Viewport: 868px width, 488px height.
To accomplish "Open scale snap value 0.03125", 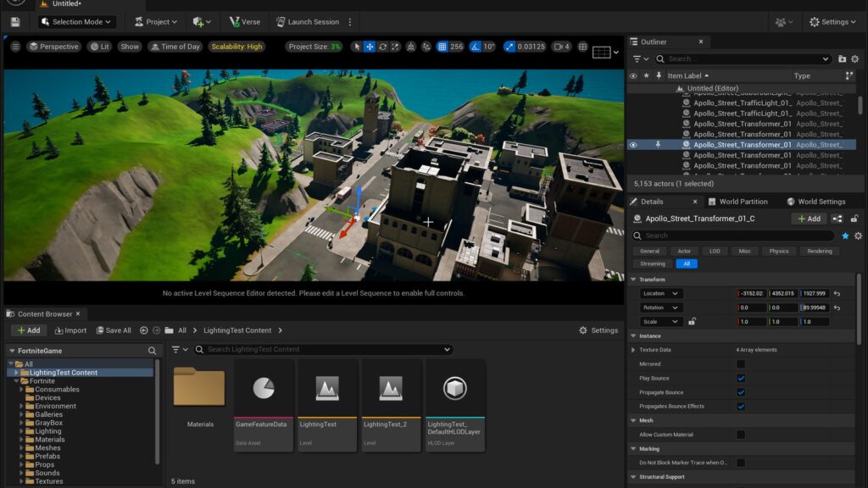I will (531, 47).
